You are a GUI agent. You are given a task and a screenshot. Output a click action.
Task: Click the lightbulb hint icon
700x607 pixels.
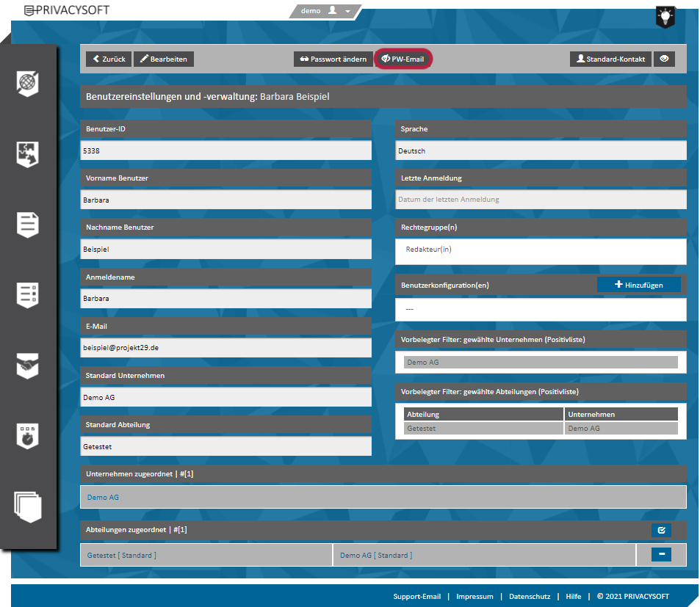pyautogui.click(x=665, y=16)
